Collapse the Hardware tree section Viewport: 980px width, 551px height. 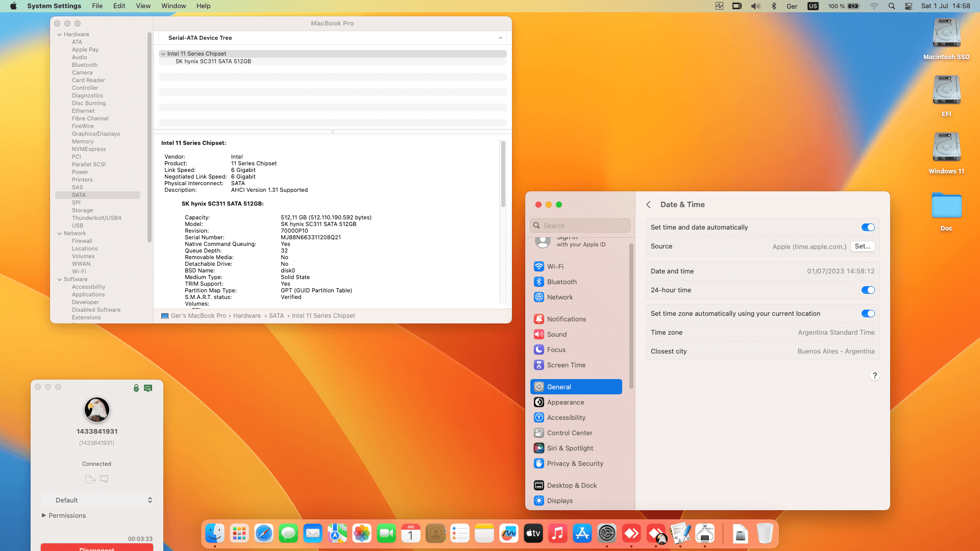click(60, 35)
